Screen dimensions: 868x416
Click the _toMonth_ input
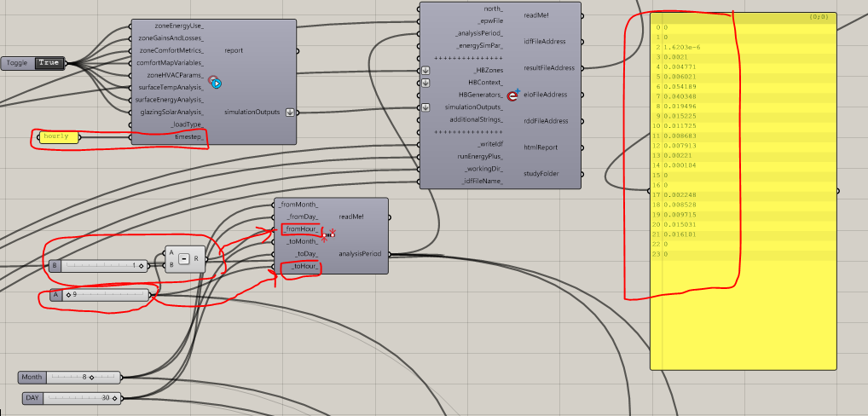coord(302,242)
